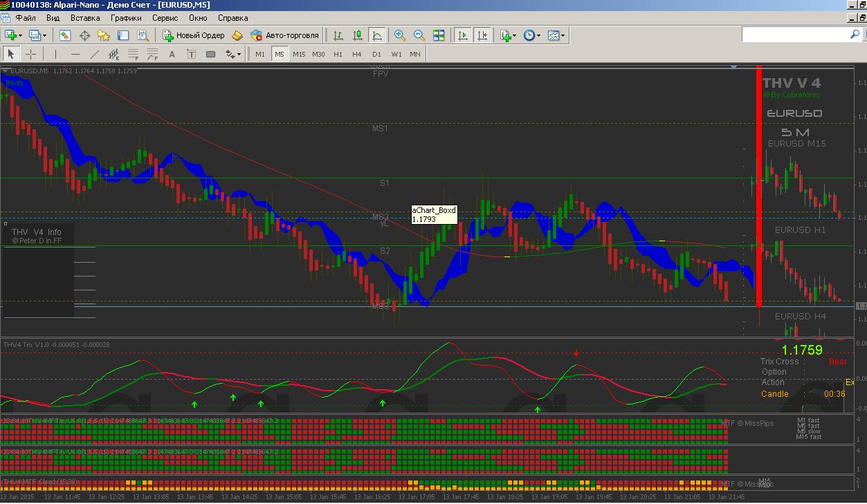The width and height of the screenshot is (867, 504).
Task: Select the text 'A' drawing tool
Action: [172, 54]
